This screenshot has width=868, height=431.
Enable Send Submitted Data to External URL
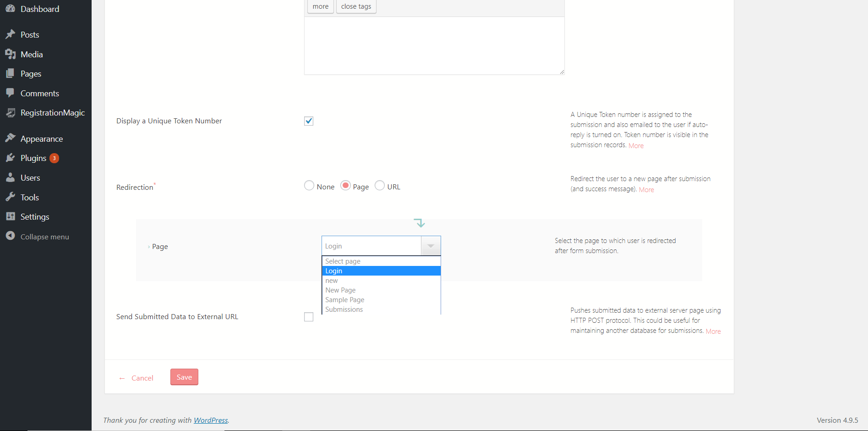pyautogui.click(x=308, y=316)
